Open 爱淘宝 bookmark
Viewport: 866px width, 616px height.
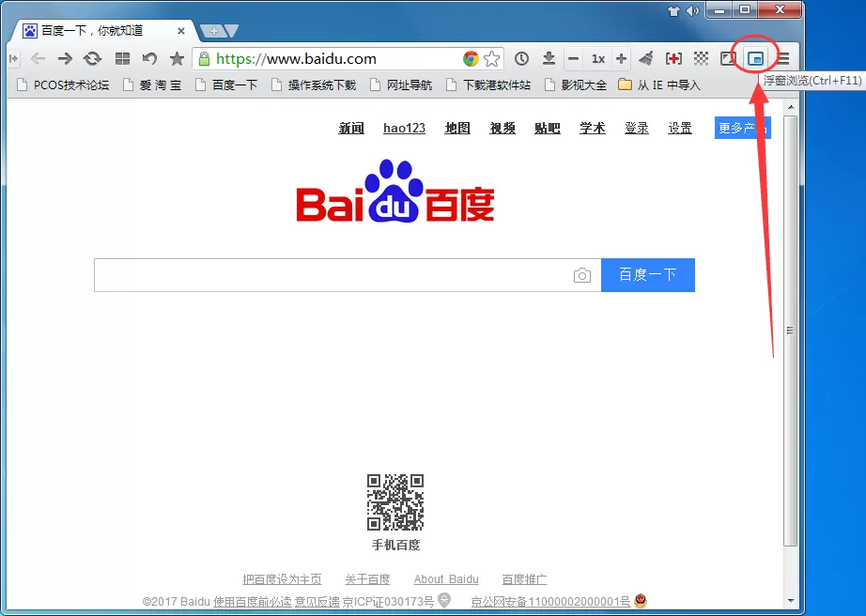click(x=152, y=85)
